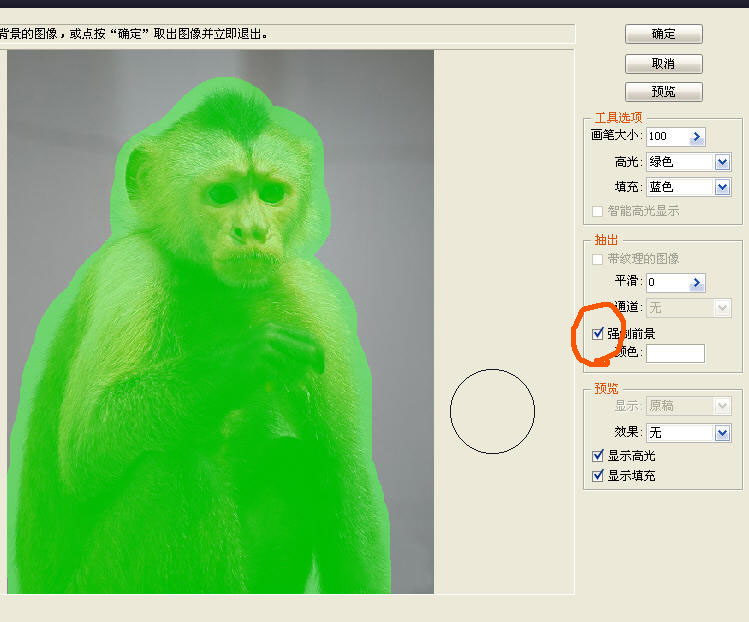Click the 画笔大小 value field
The width and height of the screenshot is (749, 622).
pyautogui.click(x=667, y=136)
